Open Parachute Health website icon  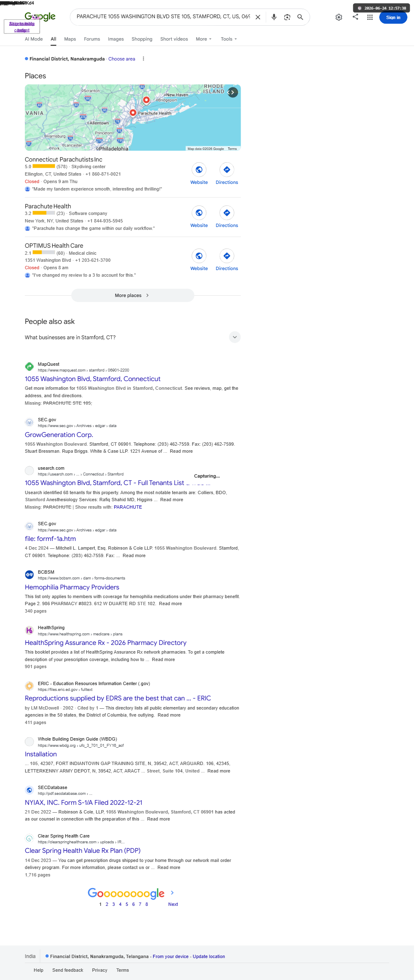click(x=199, y=212)
